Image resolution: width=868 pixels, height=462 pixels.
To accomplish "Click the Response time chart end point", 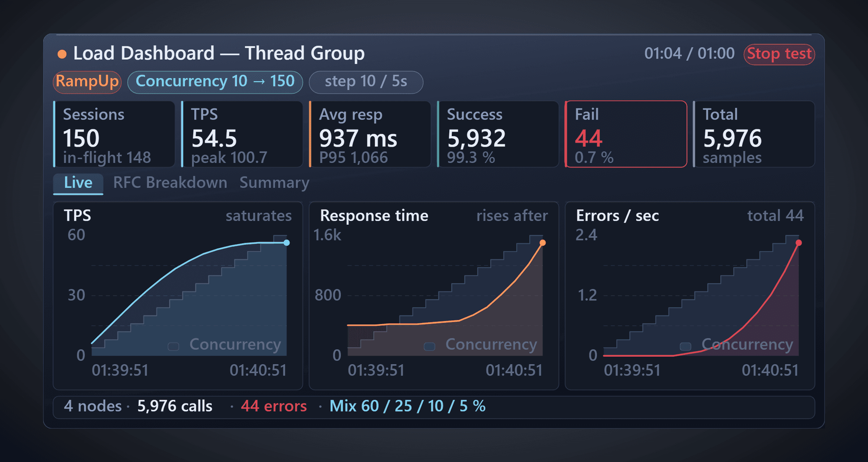I will 542,243.
